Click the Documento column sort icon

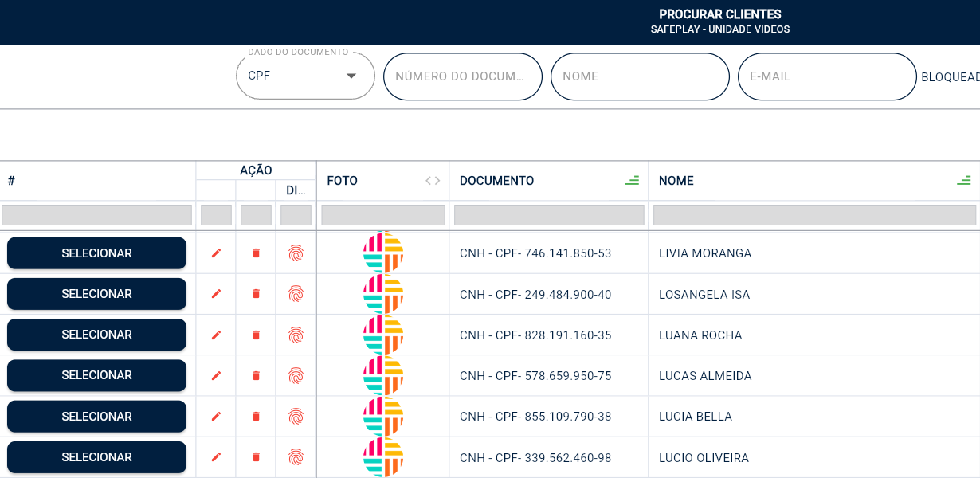click(632, 181)
